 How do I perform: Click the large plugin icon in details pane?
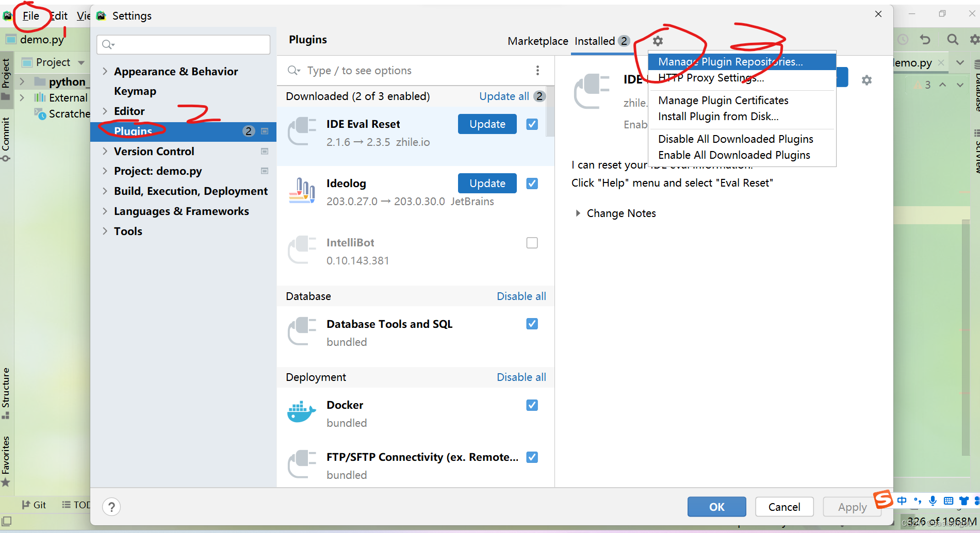(592, 91)
